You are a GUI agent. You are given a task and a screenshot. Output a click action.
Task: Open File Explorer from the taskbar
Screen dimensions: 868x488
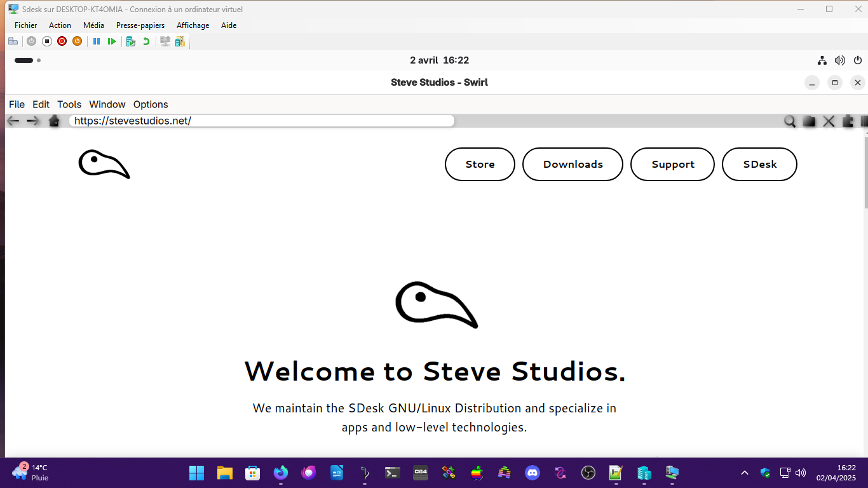coord(225,473)
